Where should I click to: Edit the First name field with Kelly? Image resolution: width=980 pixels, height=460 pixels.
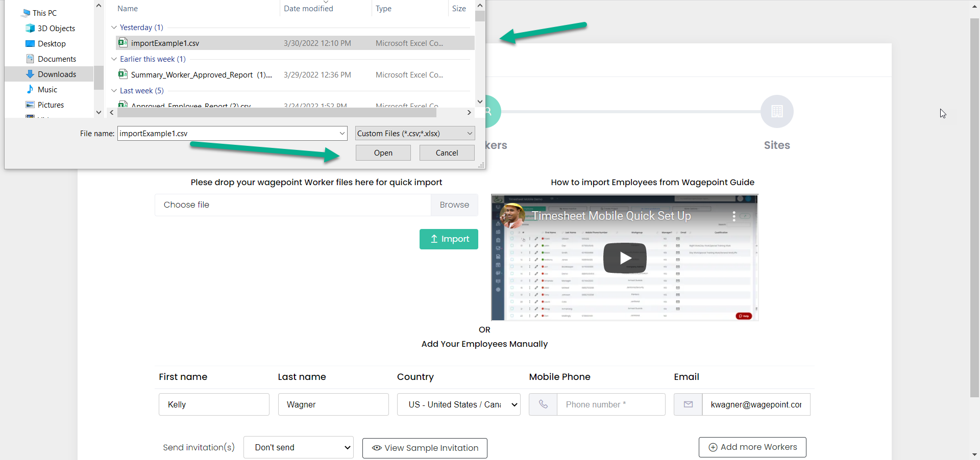pyautogui.click(x=214, y=404)
